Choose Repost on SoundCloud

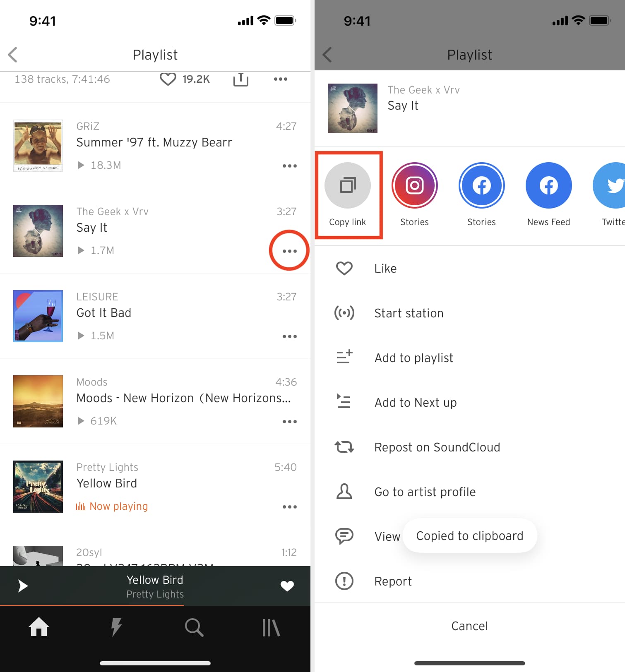click(x=470, y=447)
